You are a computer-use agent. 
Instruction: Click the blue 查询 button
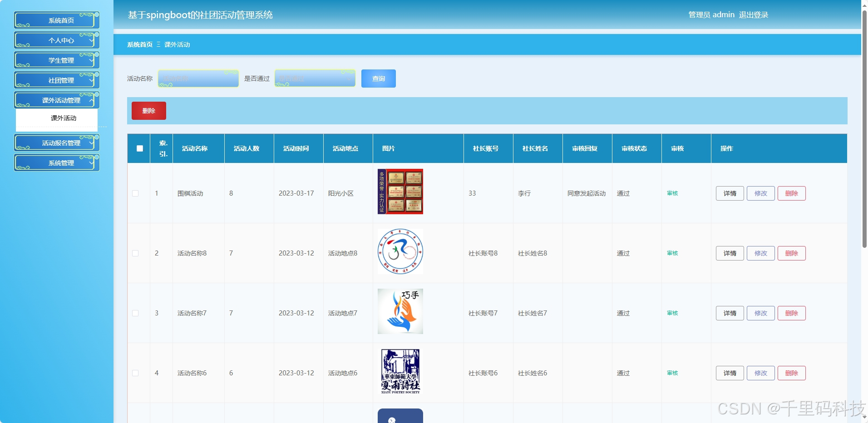click(379, 79)
